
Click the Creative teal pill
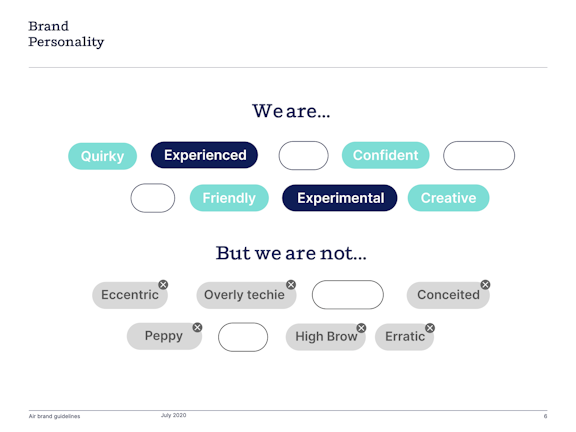pos(449,198)
